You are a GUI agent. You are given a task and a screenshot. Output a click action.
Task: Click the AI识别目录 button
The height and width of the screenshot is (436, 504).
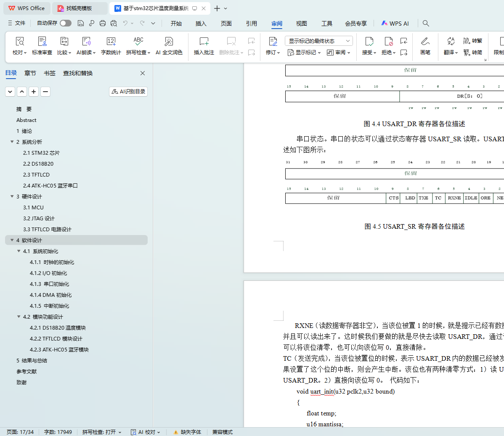(128, 91)
